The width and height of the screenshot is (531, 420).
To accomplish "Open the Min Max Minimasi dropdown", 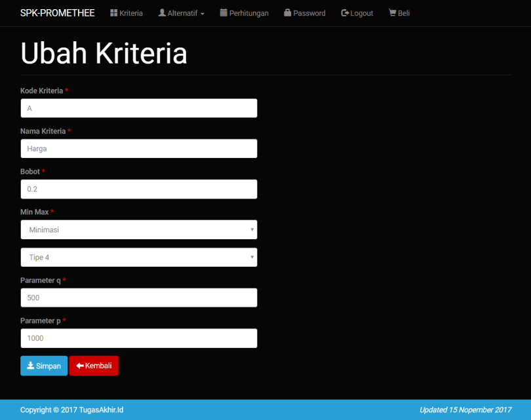I will click(138, 229).
